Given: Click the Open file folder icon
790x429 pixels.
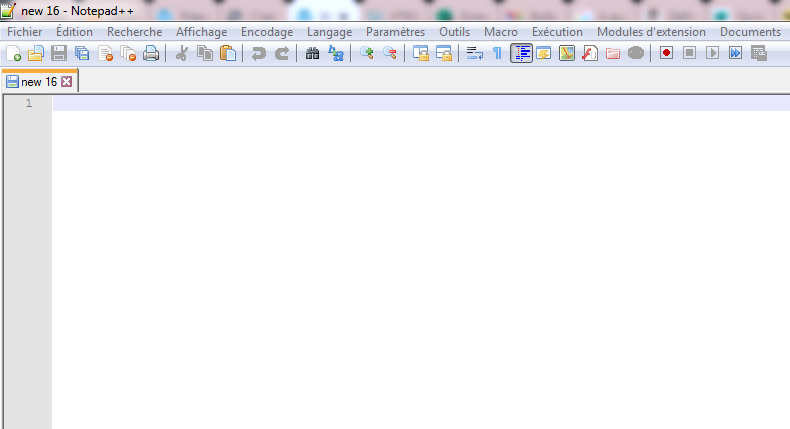Looking at the screenshot, I should (36, 53).
